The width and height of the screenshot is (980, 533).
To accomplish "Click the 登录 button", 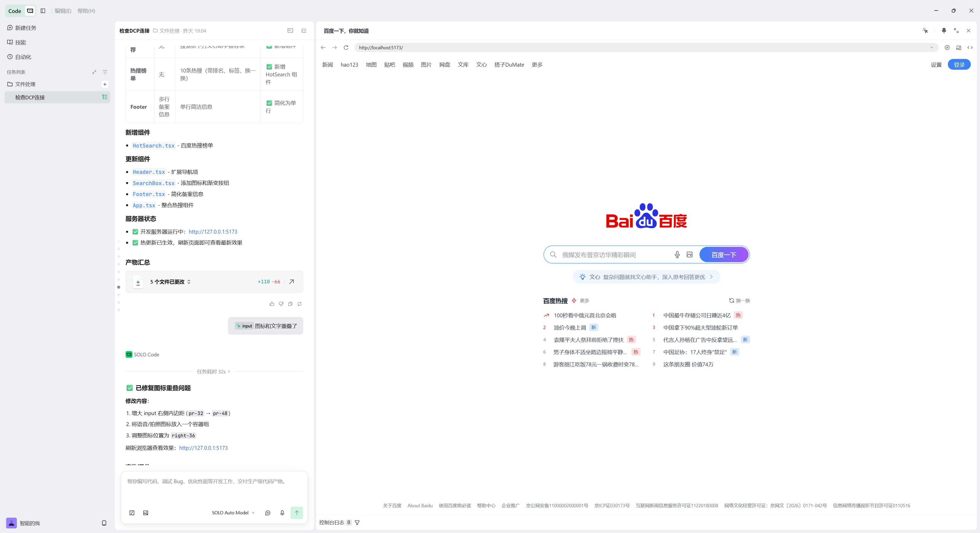I will pyautogui.click(x=959, y=64).
